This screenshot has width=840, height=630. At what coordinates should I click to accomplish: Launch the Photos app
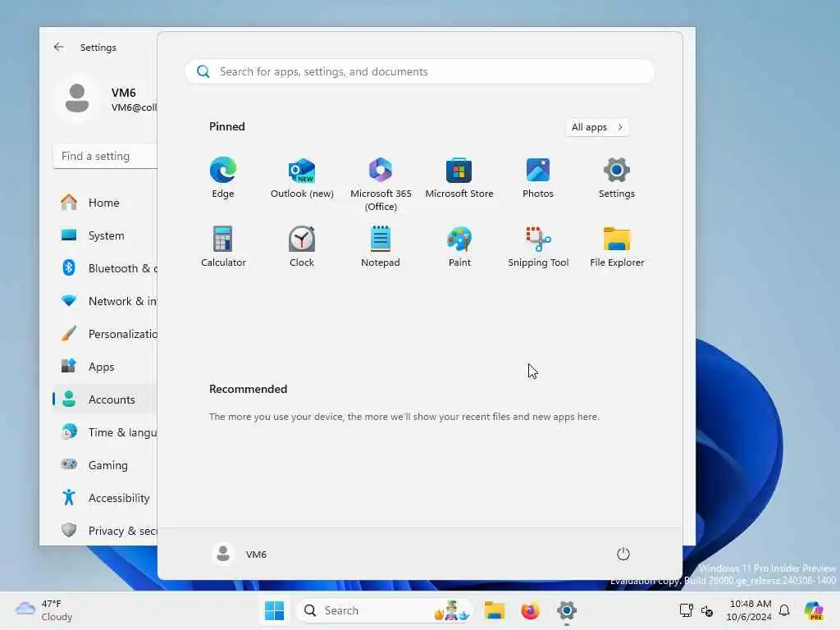(538, 178)
